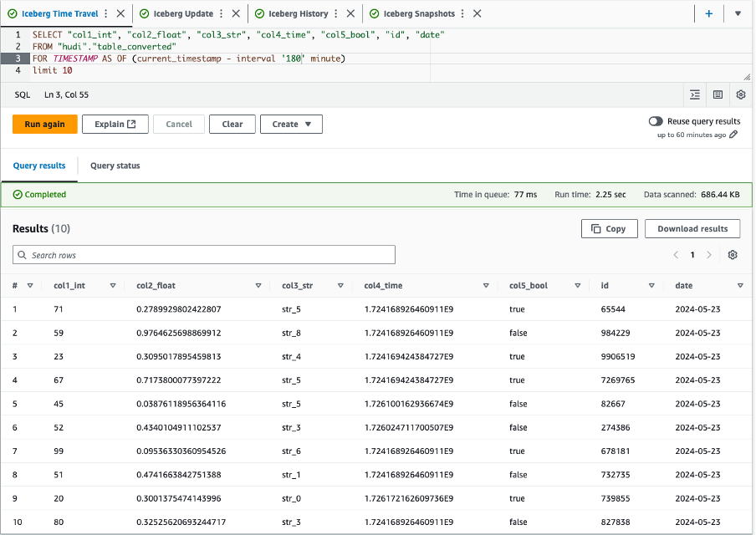Open the three-dot menu on Iceberg Update tab
Screen dimensions: 756x535
pos(221,13)
